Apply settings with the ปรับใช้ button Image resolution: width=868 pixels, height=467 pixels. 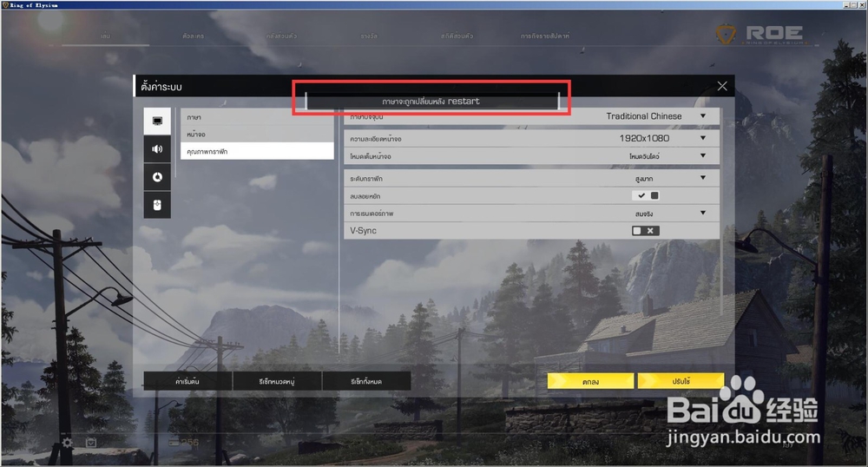(x=681, y=381)
